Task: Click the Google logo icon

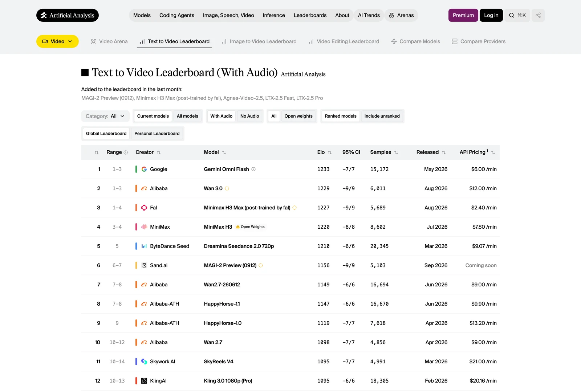Action: 144,169
